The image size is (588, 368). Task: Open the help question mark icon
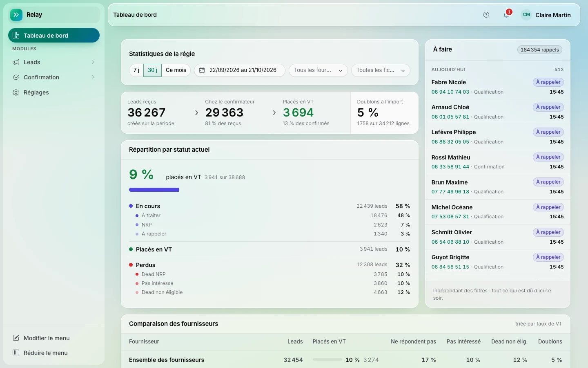coord(486,15)
